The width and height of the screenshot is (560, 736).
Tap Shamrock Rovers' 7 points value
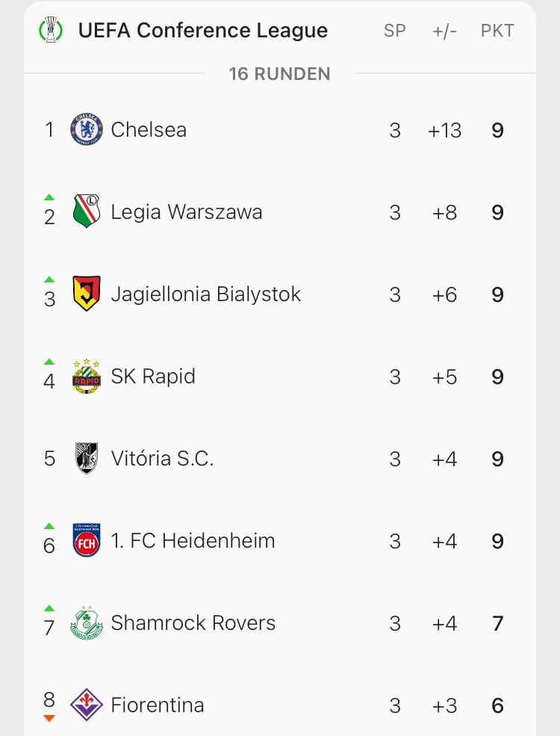click(498, 623)
